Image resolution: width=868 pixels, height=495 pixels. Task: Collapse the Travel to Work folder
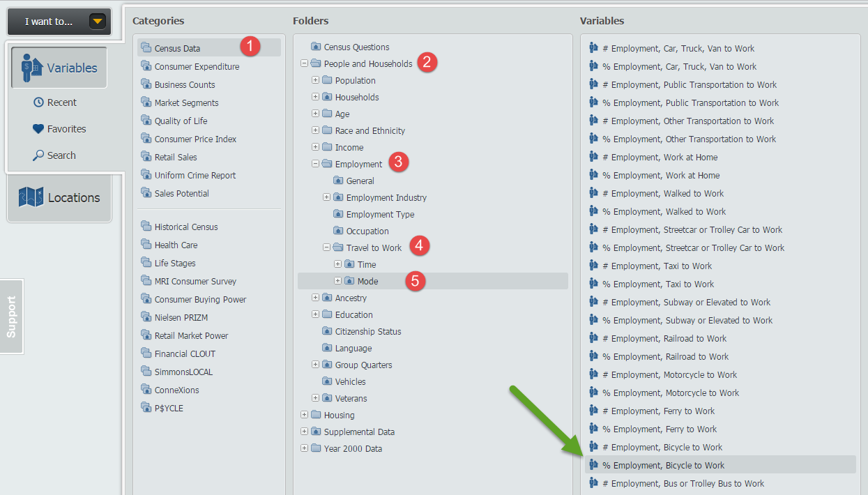(326, 247)
